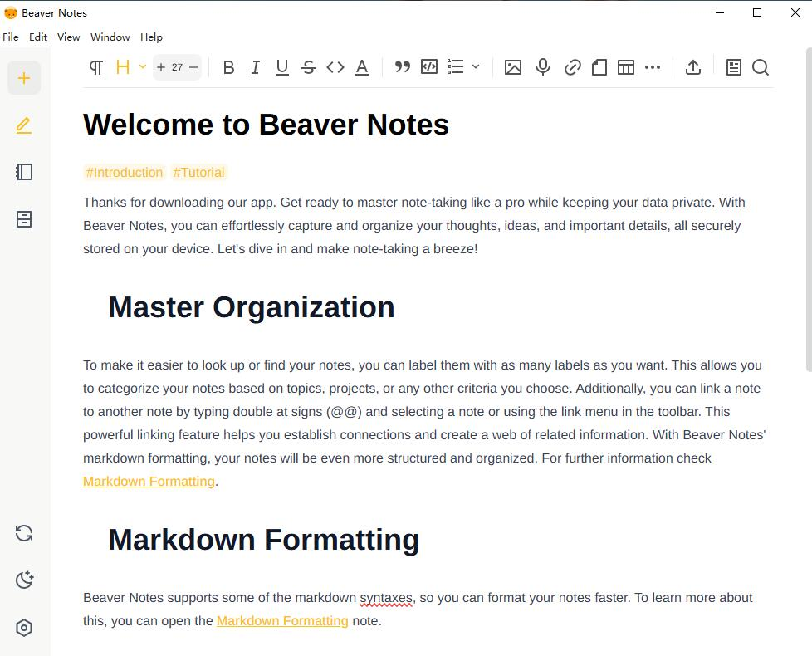Open search in note with magnifier
The width and height of the screenshot is (812, 656).
point(761,68)
